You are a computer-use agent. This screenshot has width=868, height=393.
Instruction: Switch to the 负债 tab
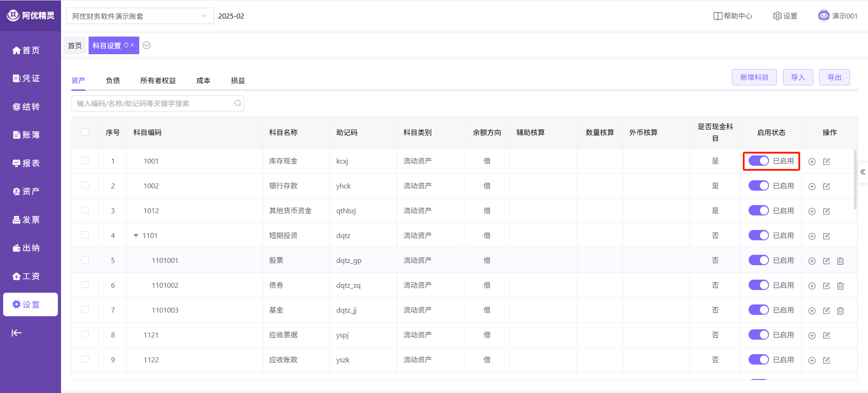click(113, 80)
